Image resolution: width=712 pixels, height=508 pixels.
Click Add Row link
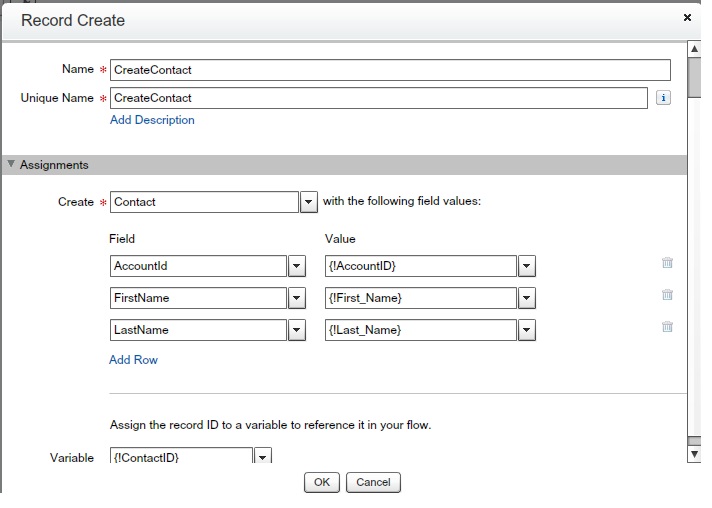(133, 360)
